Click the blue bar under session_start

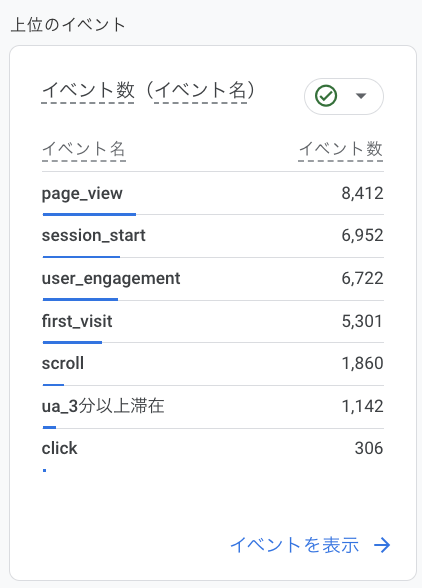[81, 257]
